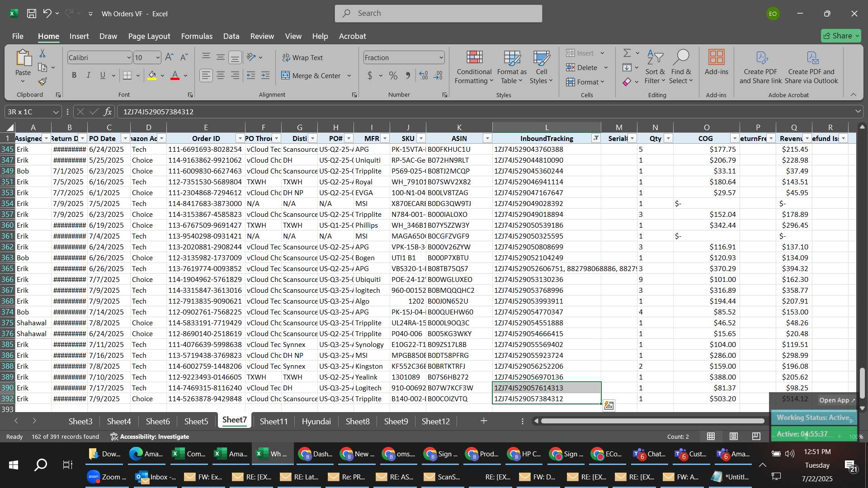Click the Select All corner triangle
The height and width of the screenshot is (488, 868).
click(x=9, y=127)
